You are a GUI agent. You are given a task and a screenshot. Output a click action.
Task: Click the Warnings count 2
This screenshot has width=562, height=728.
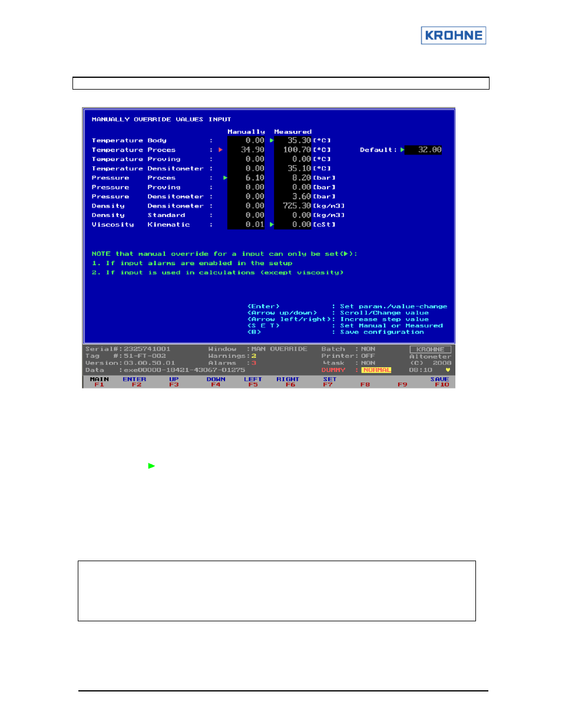coord(254,356)
